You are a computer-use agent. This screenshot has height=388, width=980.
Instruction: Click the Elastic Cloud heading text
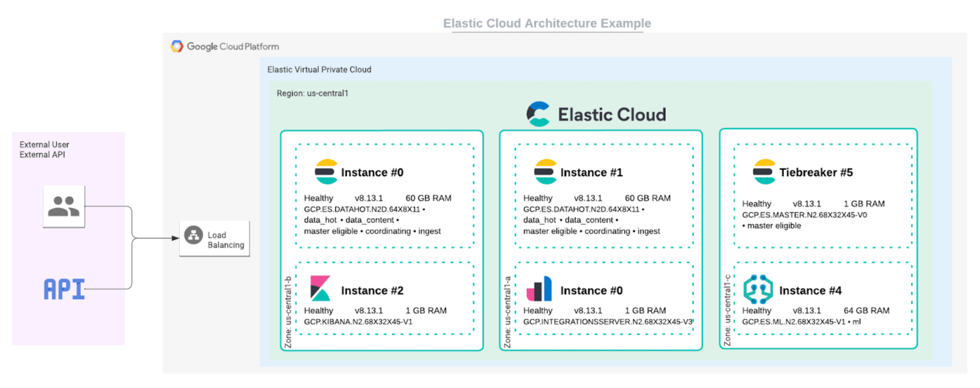pyautogui.click(x=612, y=114)
